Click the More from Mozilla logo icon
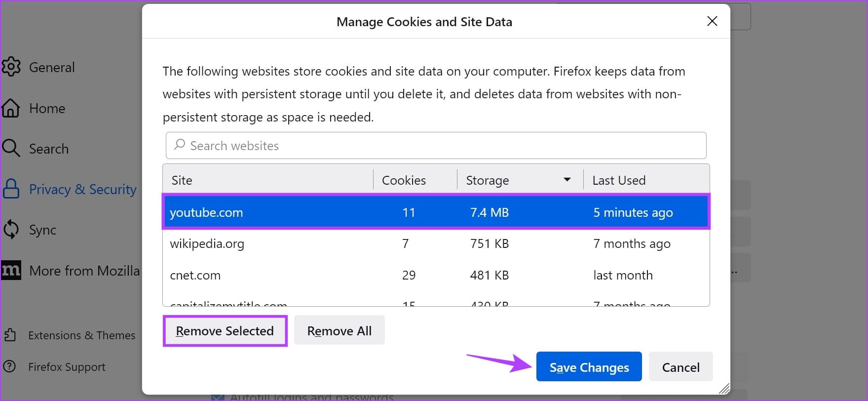868x401 pixels. pyautogui.click(x=11, y=271)
